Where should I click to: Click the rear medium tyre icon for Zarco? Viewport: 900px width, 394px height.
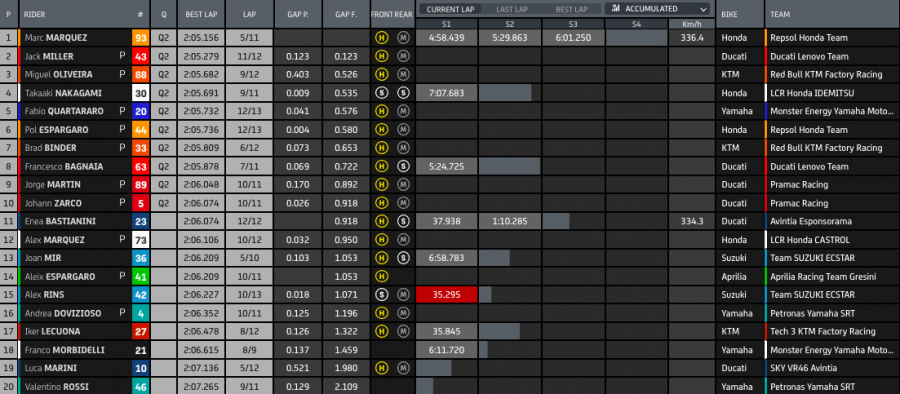pos(403,203)
